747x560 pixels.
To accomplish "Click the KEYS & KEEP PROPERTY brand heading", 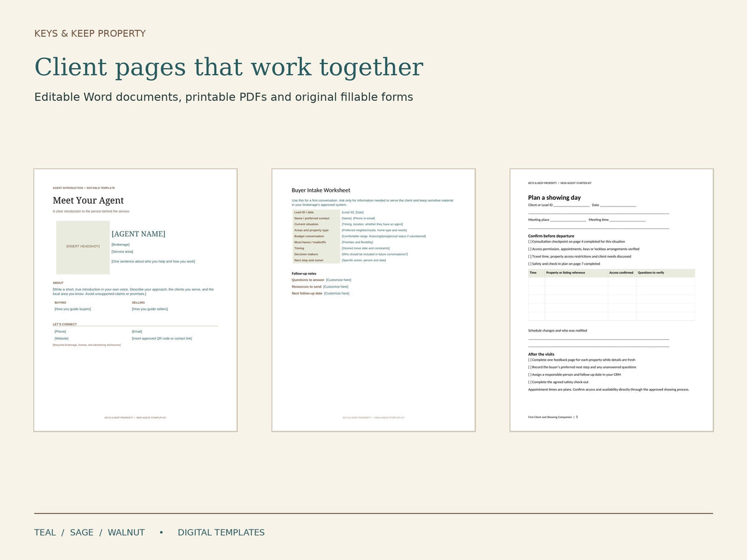I will pos(90,34).
